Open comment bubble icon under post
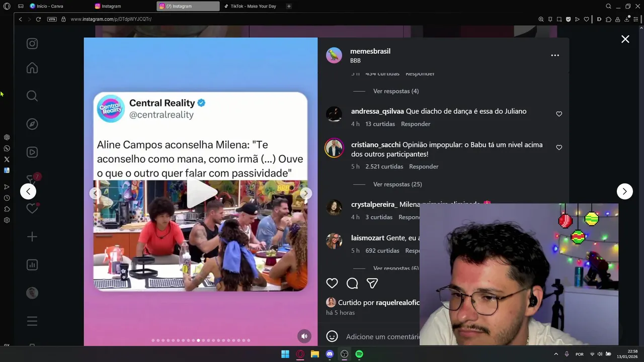Image resolution: width=644 pixels, height=362 pixels. [x=352, y=283]
